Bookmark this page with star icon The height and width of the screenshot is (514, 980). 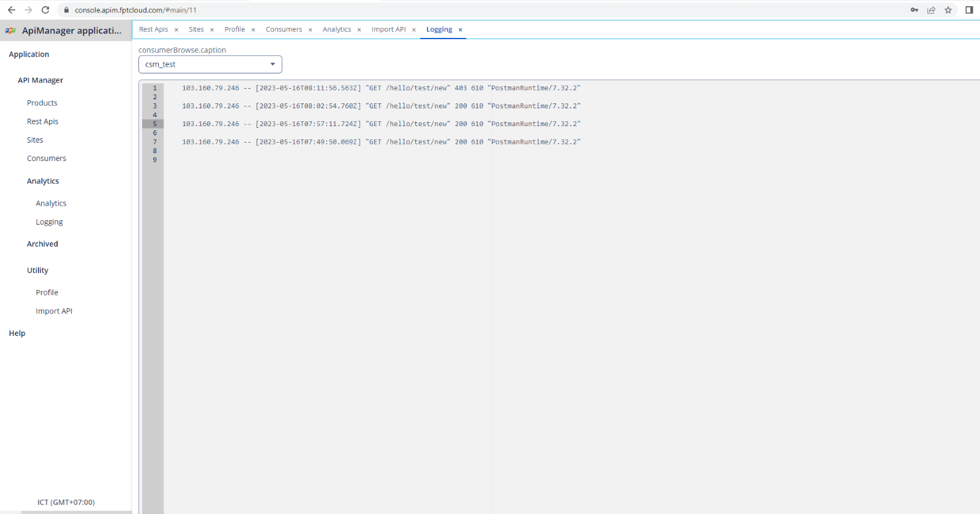coord(948,10)
